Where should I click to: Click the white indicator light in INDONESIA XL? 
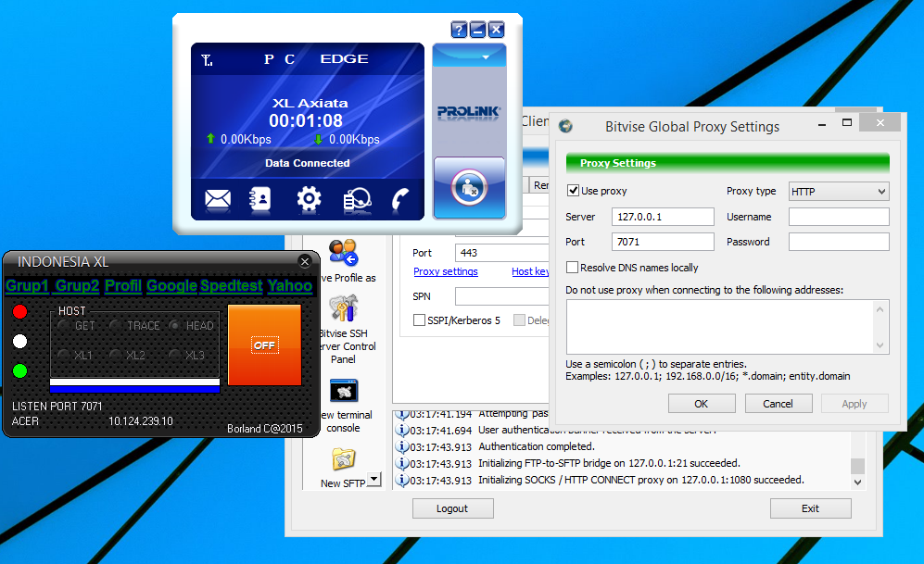[20, 342]
